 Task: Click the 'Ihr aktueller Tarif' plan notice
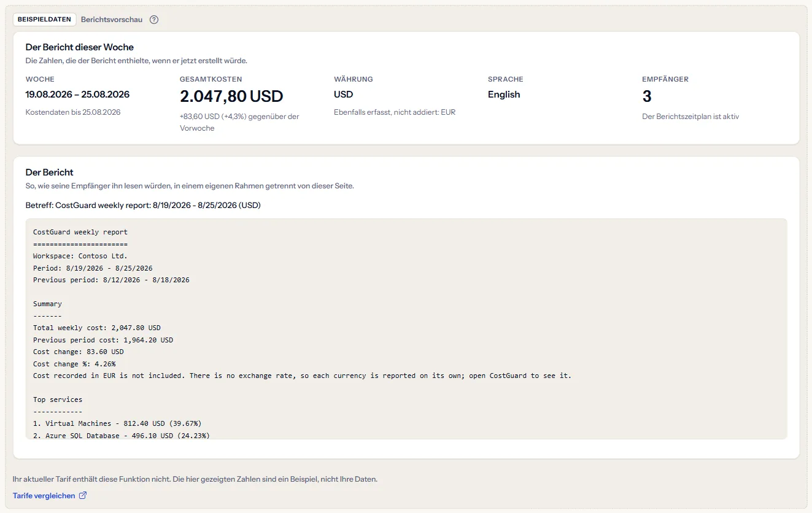(195, 479)
